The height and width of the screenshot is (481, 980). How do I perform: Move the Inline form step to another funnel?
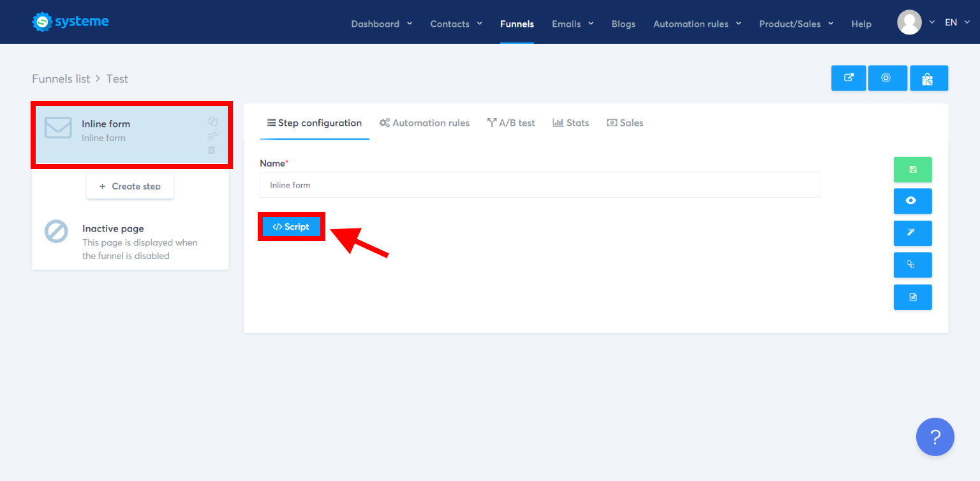coord(212,135)
